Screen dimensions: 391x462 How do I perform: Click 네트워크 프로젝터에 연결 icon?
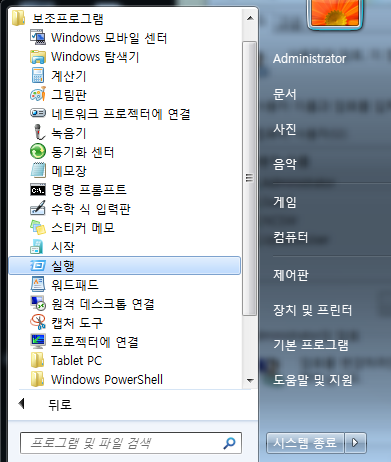pos(38,113)
